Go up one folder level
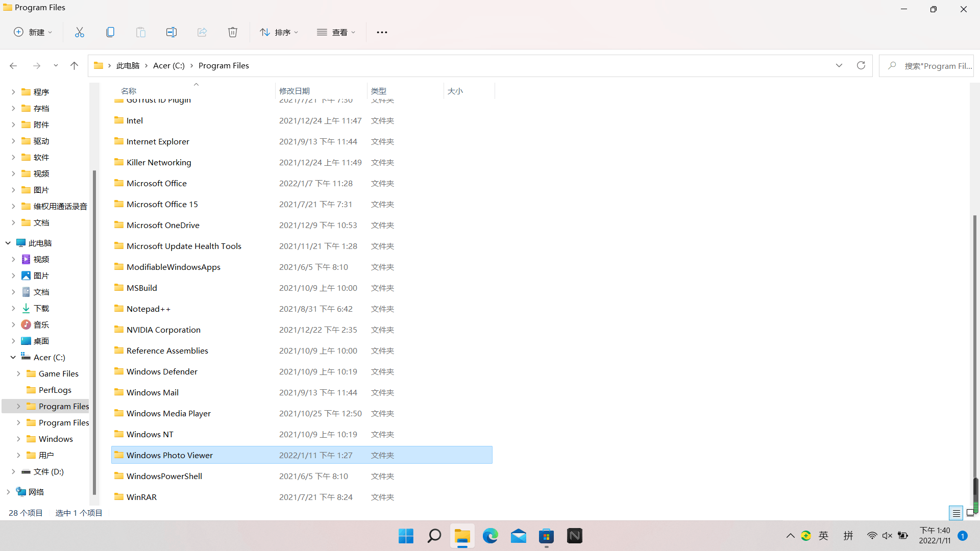This screenshot has height=551, width=980. 75,66
